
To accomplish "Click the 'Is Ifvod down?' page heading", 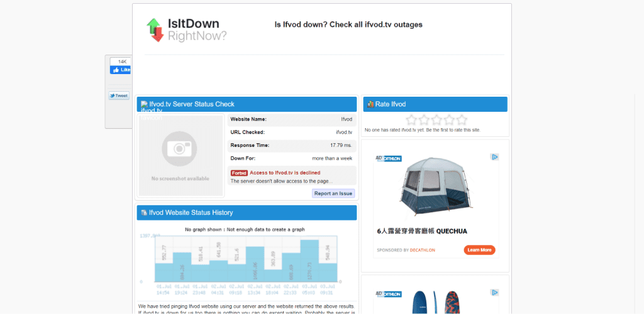I will coord(348,24).
